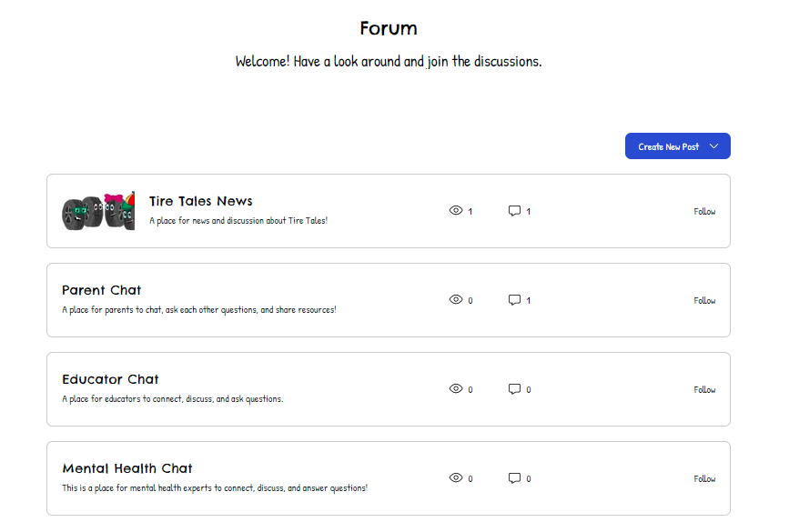The height and width of the screenshot is (532, 789).
Task: Open the Educator Chat forum title
Action: tap(110, 379)
